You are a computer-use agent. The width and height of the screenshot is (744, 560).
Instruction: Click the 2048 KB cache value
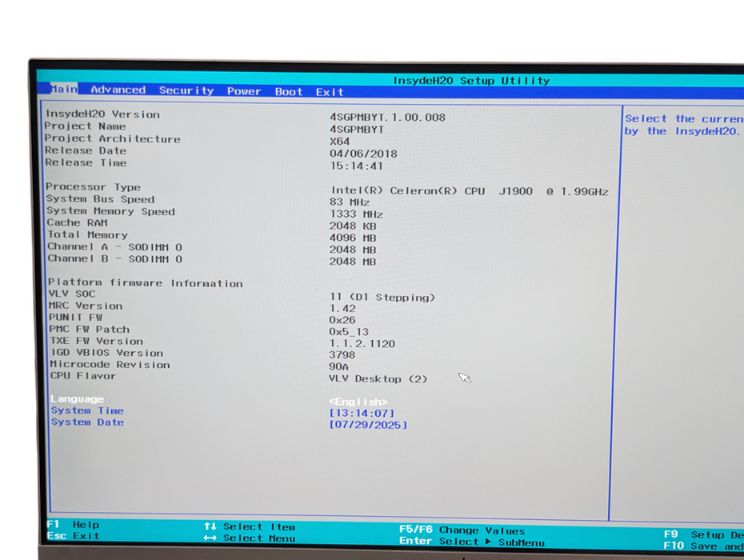353,226
